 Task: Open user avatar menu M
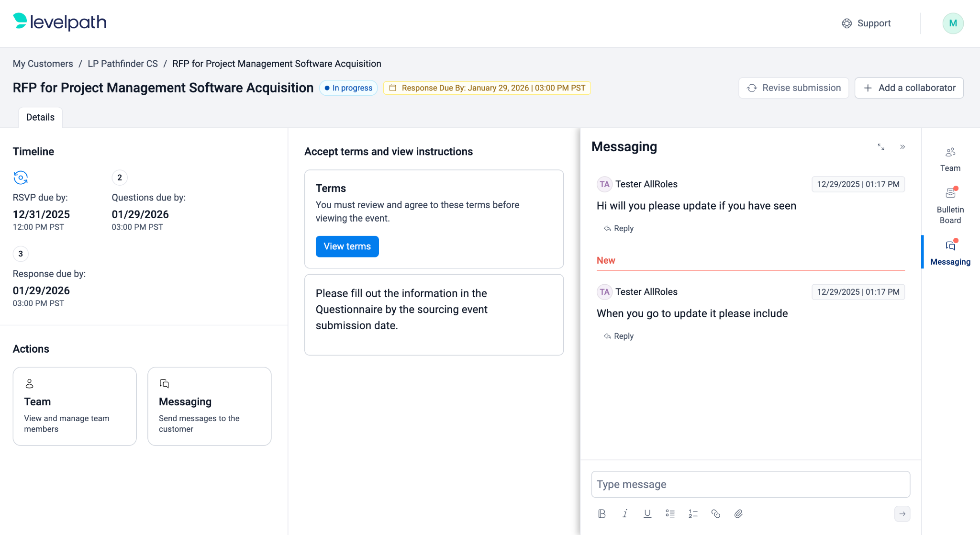tap(953, 23)
